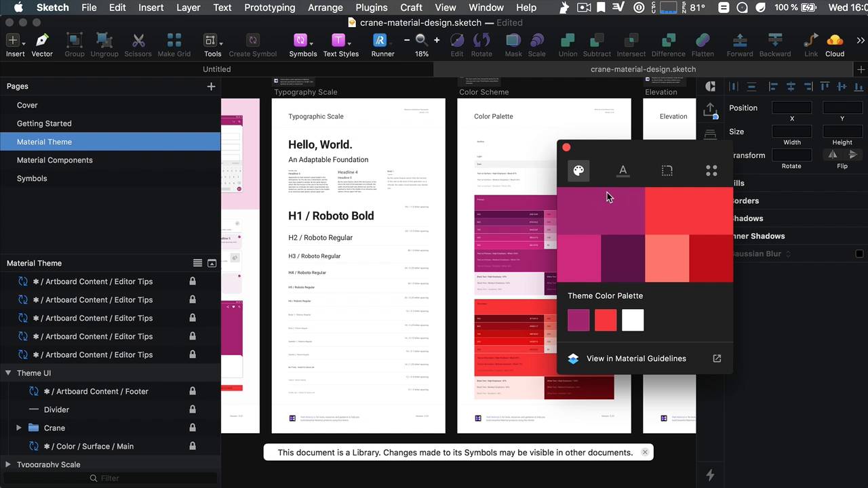
Task: Zoom out with the minus magnifier button
Action: [407, 40]
